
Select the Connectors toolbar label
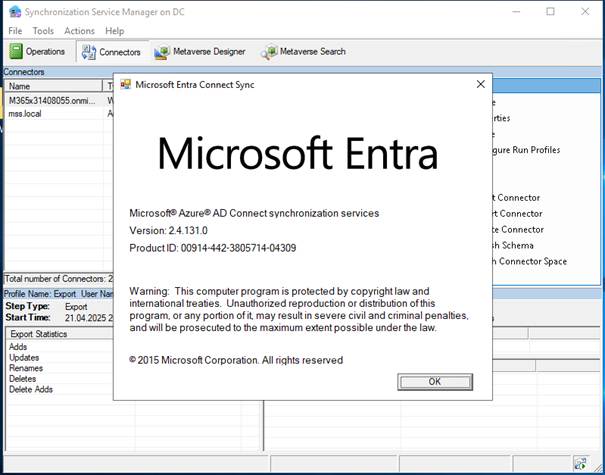click(120, 52)
